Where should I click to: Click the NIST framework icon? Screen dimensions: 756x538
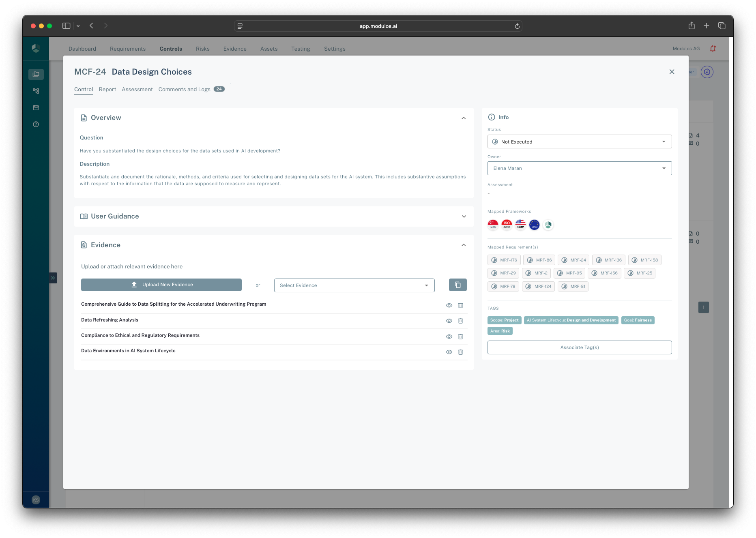coord(520,225)
